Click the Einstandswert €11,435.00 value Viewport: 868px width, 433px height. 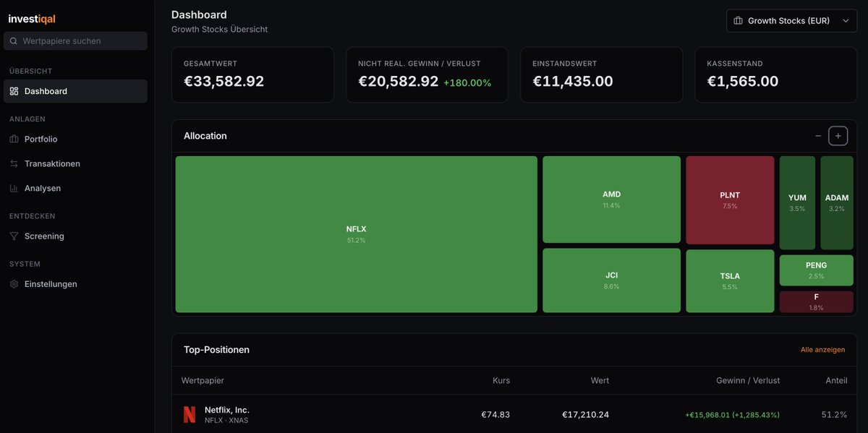pyautogui.click(x=573, y=82)
